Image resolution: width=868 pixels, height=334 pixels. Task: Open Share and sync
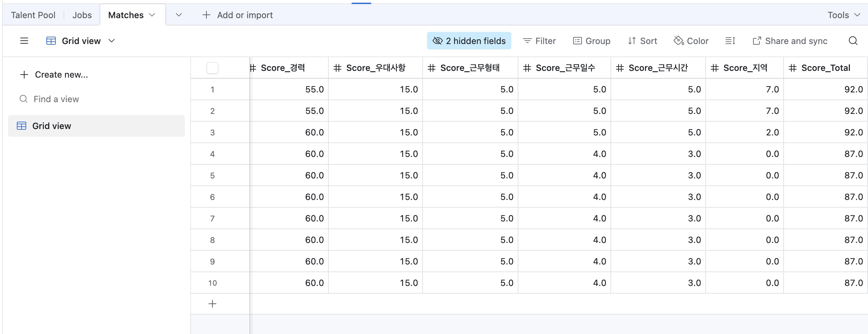790,41
